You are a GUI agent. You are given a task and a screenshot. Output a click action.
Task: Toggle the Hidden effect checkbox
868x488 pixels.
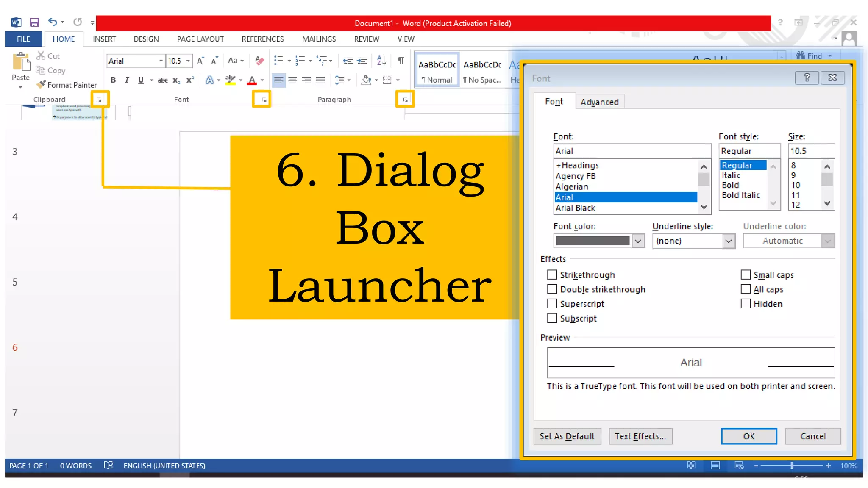point(746,304)
